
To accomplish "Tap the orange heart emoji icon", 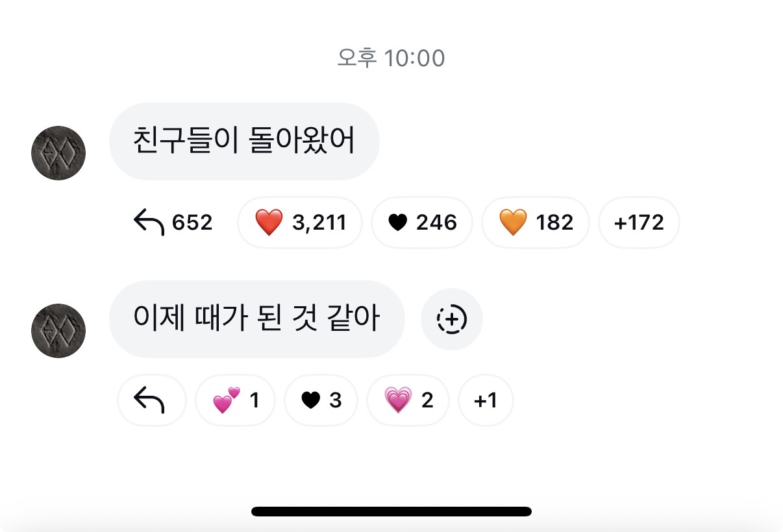I will (512, 223).
